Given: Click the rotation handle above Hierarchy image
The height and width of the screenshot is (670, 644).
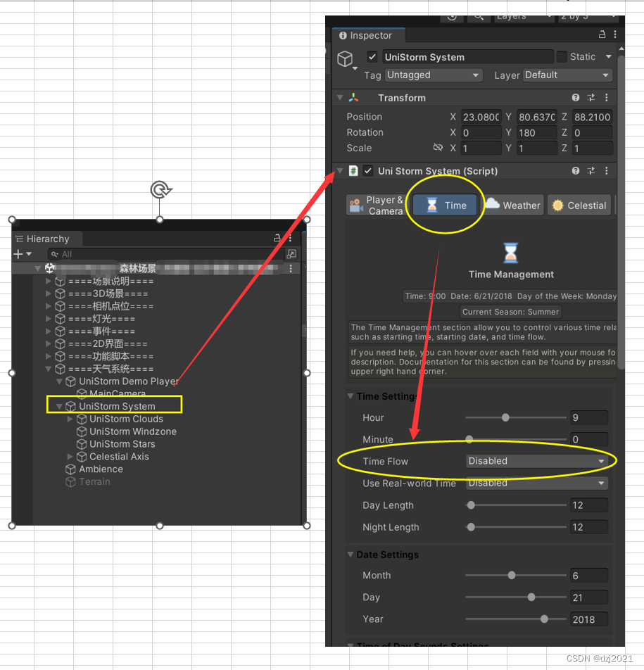Looking at the screenshot, I should click(x=160, y=190).
